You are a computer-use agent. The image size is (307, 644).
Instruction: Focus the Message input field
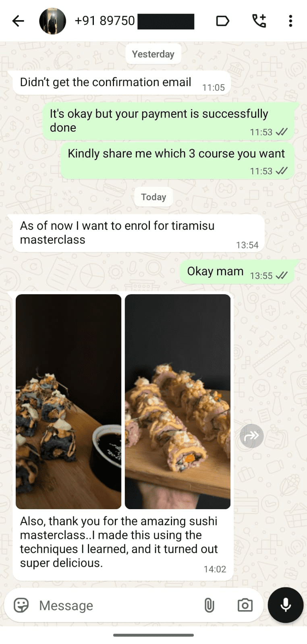tap(117, 605)
